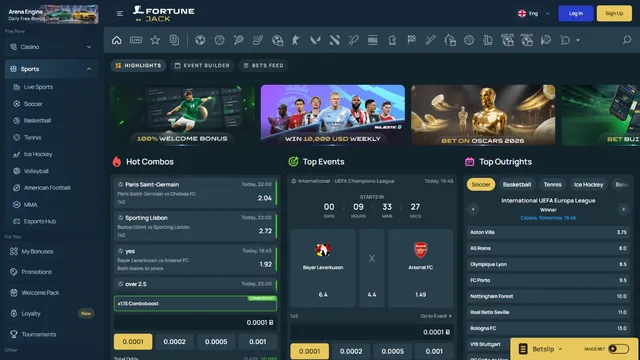The height and width of the screenshot is (360, 640).
Task: Select the Dota 2 icon in toolbar
Action: 334,40
